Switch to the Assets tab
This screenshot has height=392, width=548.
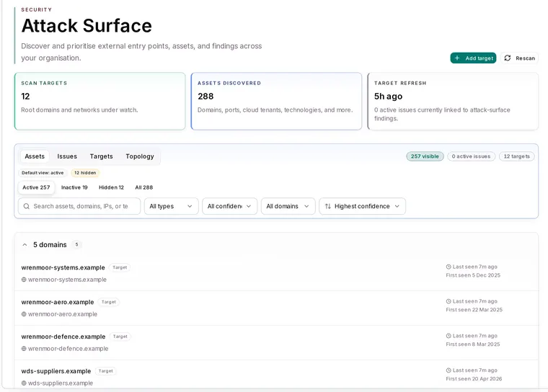click(35, 156)
